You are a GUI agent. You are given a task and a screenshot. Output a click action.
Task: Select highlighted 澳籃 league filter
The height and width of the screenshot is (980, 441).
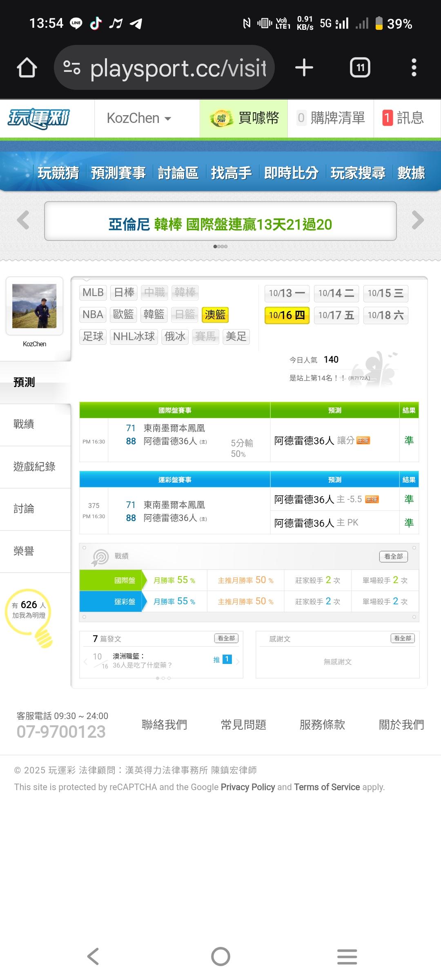pos(215,314)
